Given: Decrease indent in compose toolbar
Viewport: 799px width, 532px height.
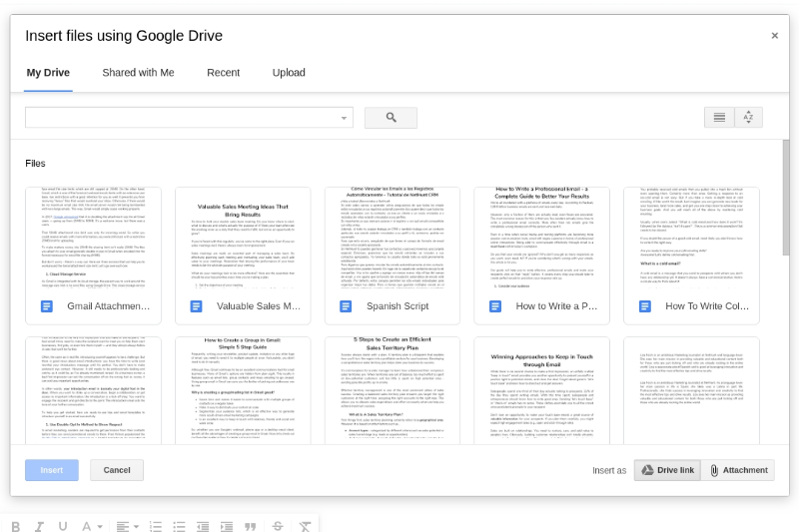Looking at the screenshot, I should click(x=203, y=526).
